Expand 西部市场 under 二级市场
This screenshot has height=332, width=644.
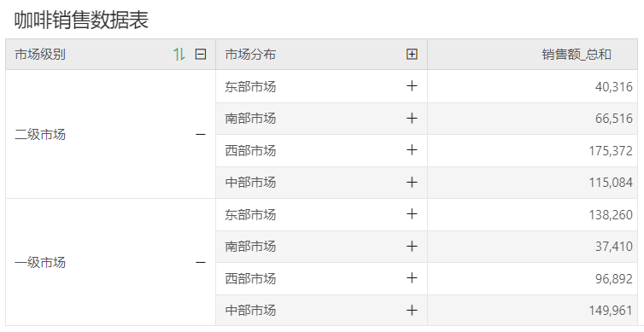coord(412,150)
